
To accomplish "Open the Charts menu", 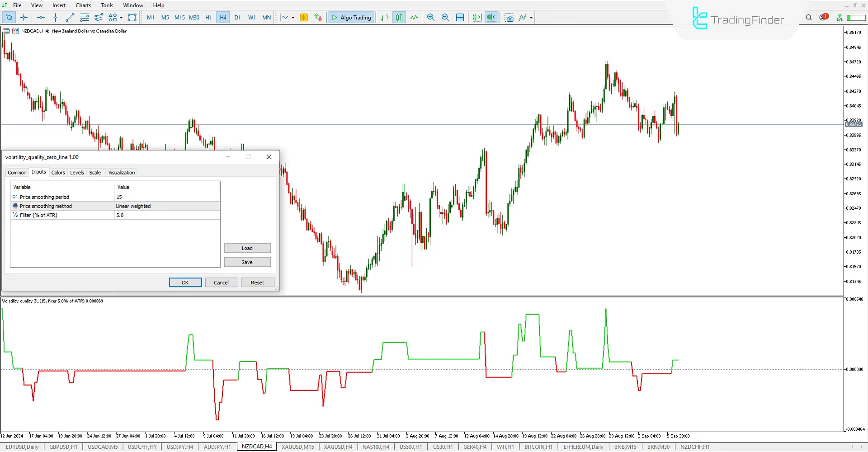I will tap(83, 5).
